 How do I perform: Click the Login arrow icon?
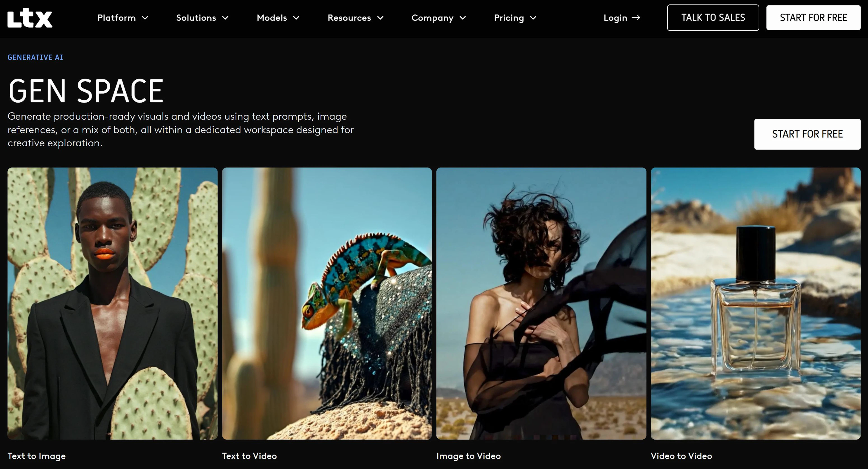(x=636, y=18)
